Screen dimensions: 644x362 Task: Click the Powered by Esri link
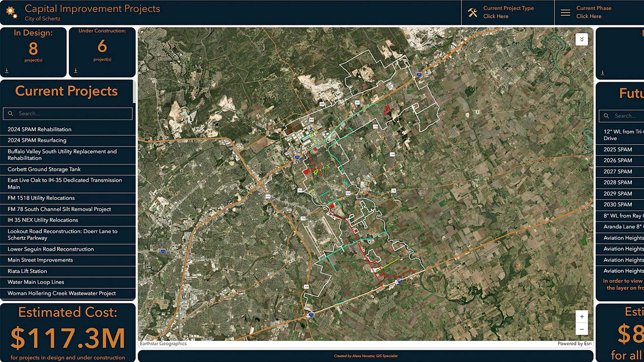pyautogui.click(x=574, y=344)
